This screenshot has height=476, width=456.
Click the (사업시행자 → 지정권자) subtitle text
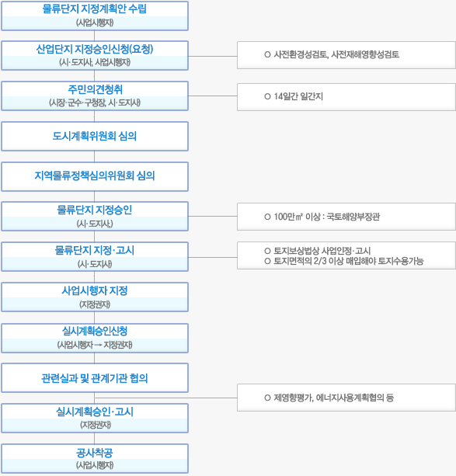coord(95,345)
